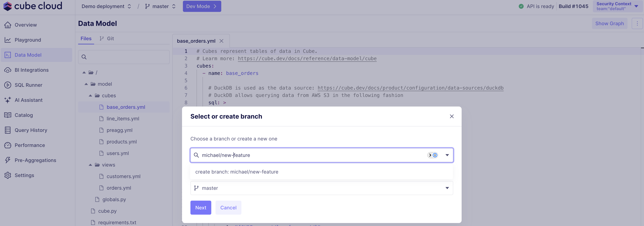
Task: Open line_items.yml file
Action: coord(123,119)
